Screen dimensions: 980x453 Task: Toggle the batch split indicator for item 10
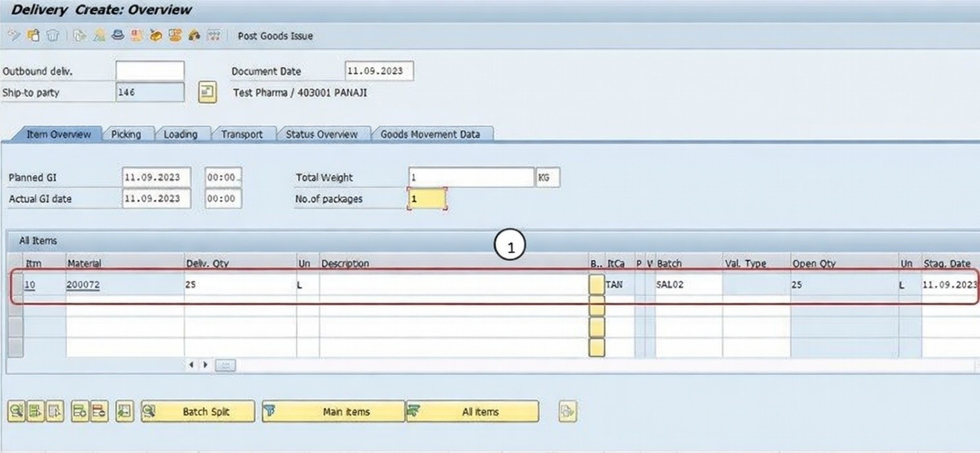pos(596,285)
